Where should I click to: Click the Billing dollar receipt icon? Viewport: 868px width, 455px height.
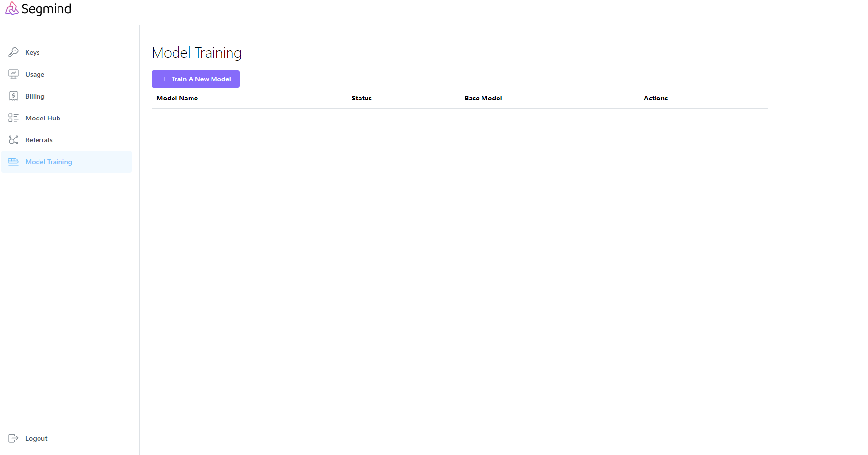(x=13, y=96)
